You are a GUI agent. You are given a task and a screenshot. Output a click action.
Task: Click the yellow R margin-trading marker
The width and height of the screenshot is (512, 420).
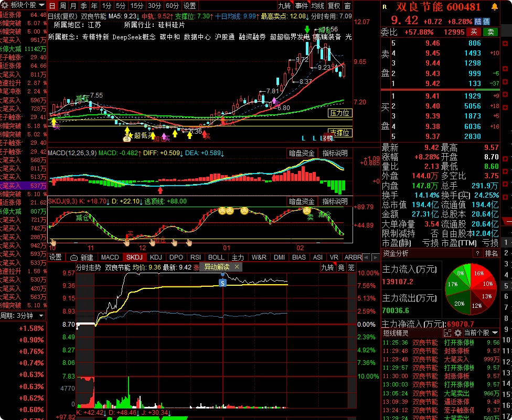pos(385,7)
